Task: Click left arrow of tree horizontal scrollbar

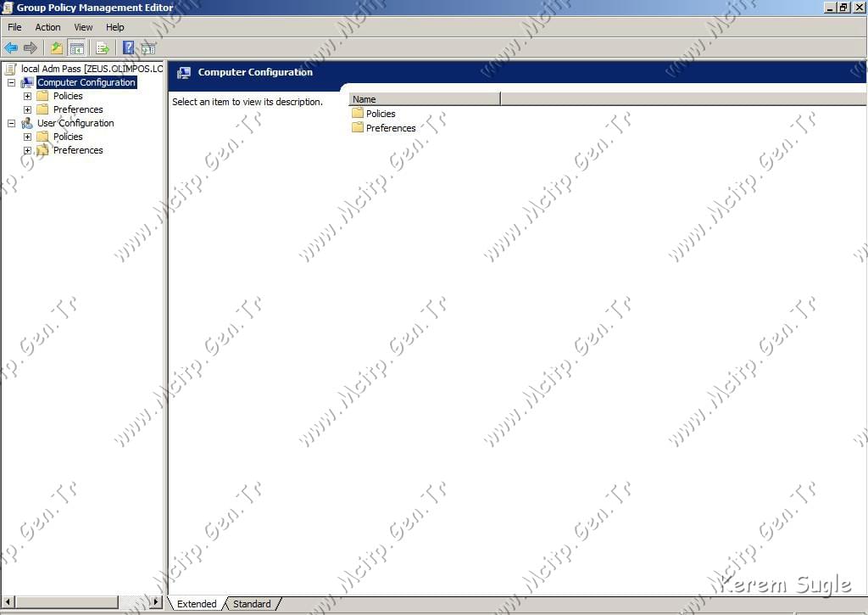Action: (x=8, y=601)
